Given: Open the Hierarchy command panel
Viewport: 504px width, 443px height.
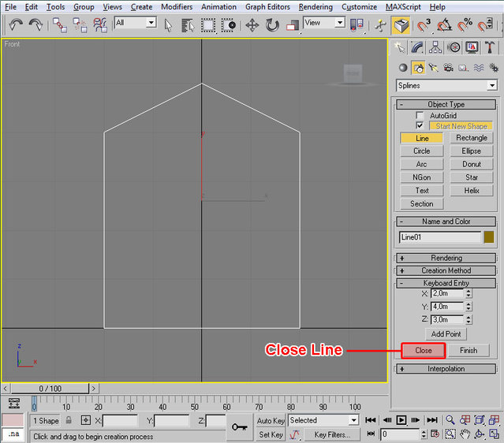Looking at the screenshot, I should click(436, 48).
